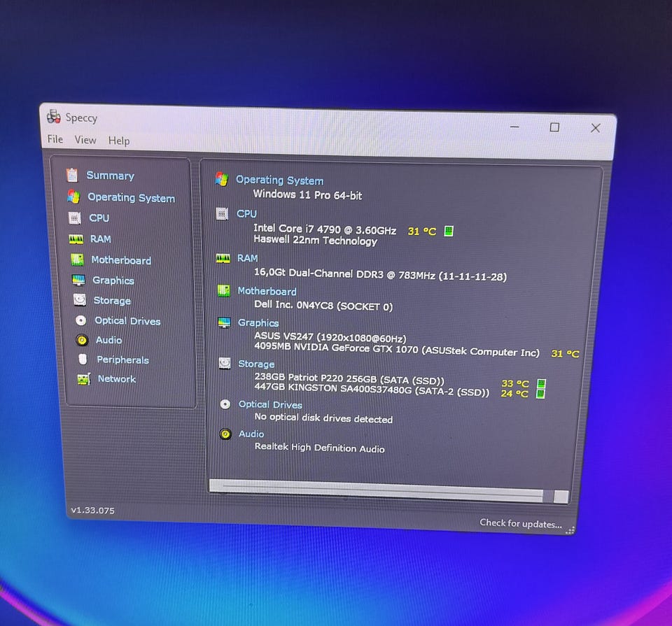Open the View menu
Viewport: 672px width, 626px height.
click(x=85, y=140)
